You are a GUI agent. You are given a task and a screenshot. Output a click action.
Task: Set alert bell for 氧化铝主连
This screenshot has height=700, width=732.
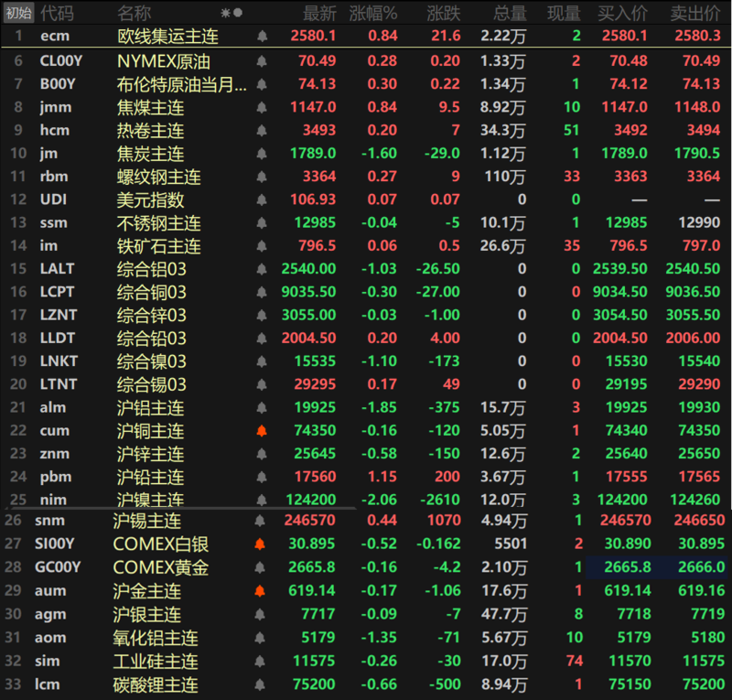(260, 638)
